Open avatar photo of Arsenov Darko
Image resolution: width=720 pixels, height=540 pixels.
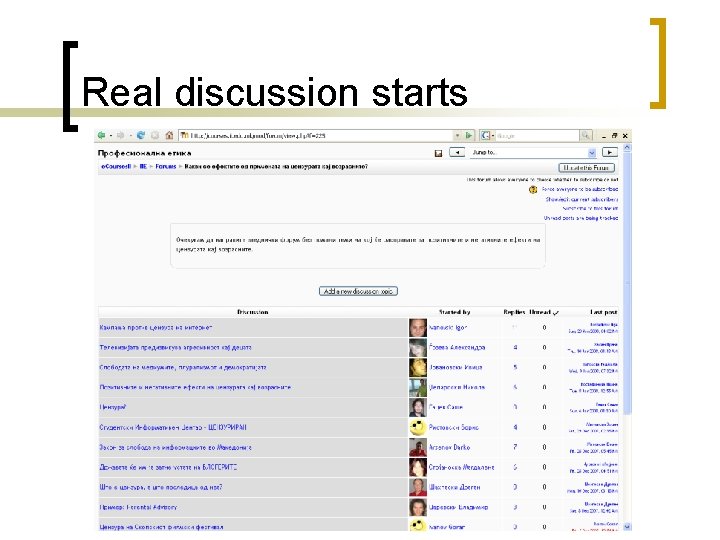tap(418, 447)
